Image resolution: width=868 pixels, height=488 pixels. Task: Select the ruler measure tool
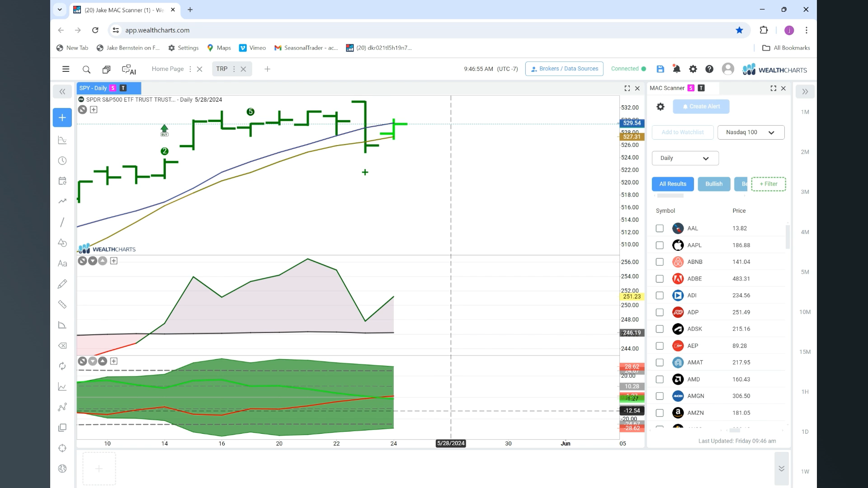[62, 305]
